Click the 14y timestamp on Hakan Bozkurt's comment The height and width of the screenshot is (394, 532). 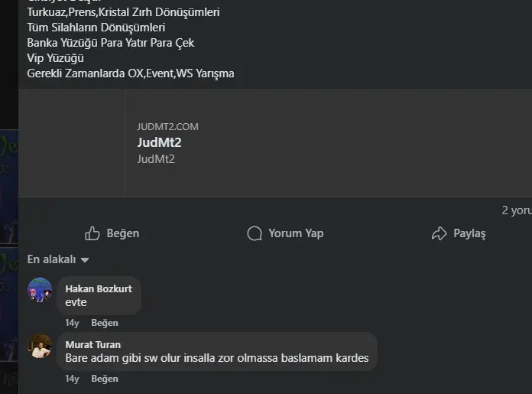coord(73,323)
